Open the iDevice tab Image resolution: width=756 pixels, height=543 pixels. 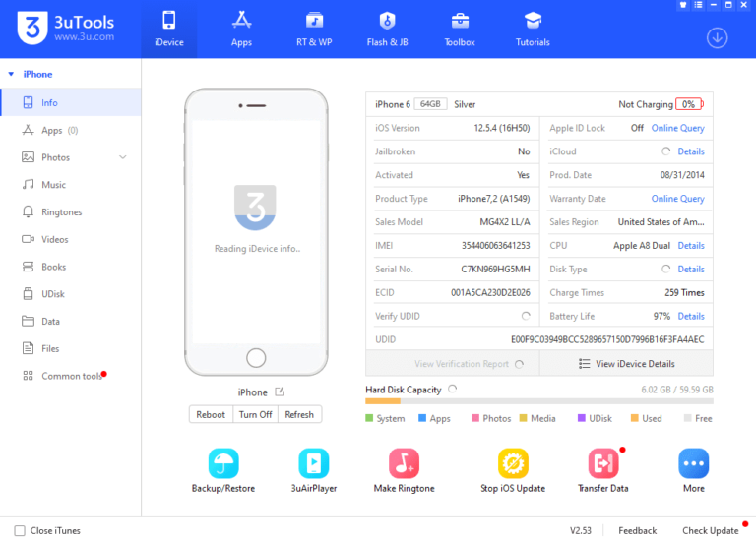click(x=168, y=29)
